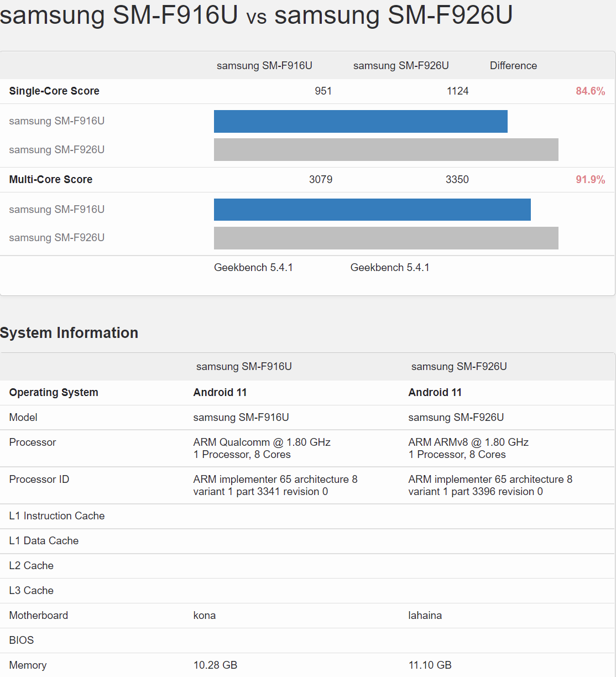Select the 'samsung SM-F916U' header in the System Information table

coord(244,367)
